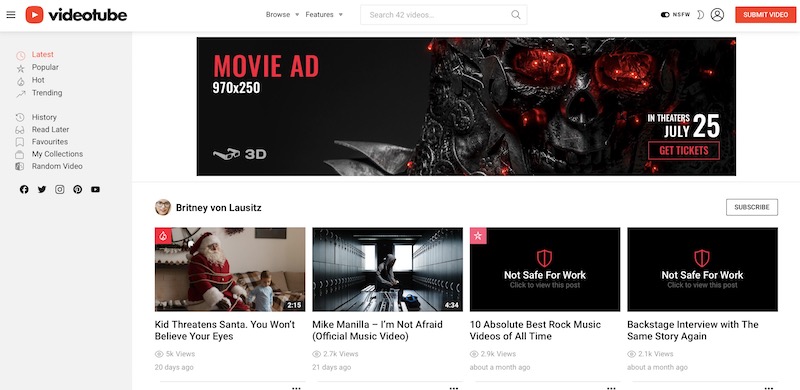Open the Instagram social icon
Image resolution: width=800 pixels, height=390 pixels.
click(x=60, y=189)
